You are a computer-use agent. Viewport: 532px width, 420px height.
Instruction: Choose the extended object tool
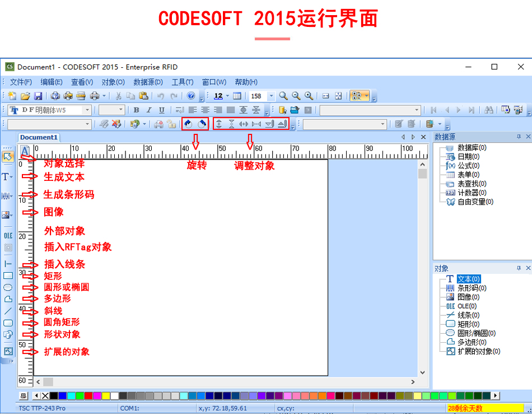[8, 351]
